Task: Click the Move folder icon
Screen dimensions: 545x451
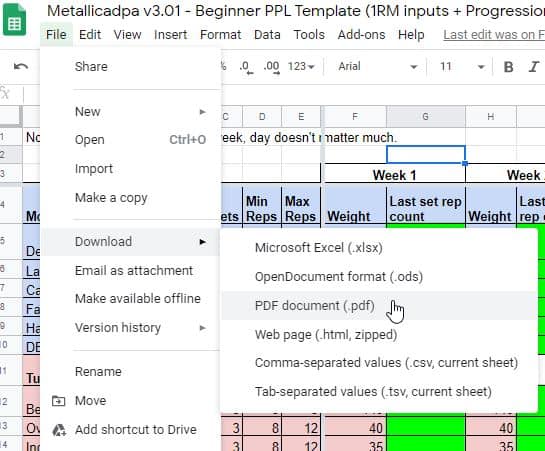Action: tap(58, 401)
